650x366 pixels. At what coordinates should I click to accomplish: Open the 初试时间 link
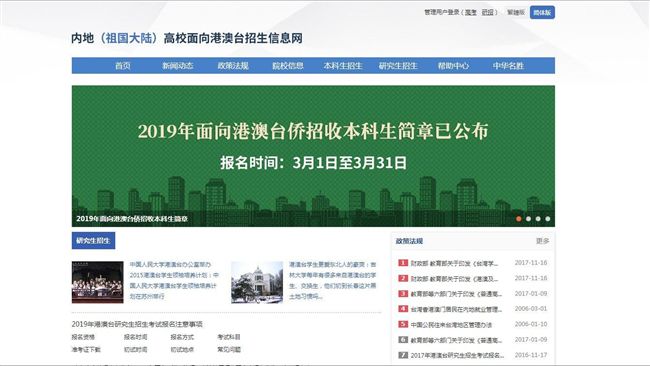pos(135,349)
